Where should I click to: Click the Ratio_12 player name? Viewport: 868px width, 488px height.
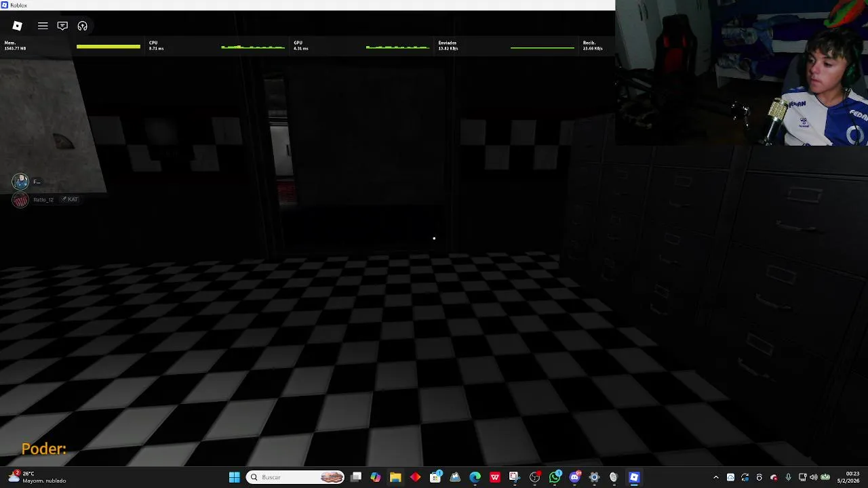point(43,199)
